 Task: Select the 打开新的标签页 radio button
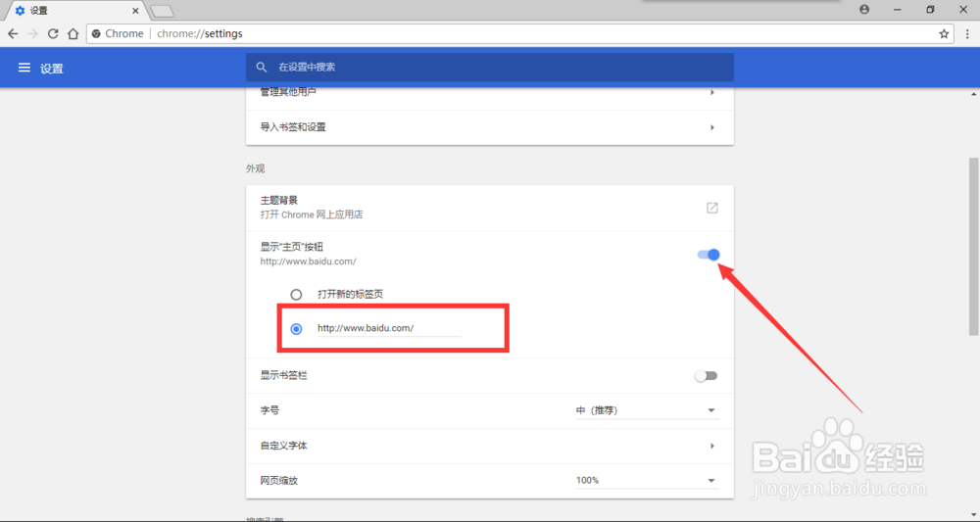coord(296,294)
